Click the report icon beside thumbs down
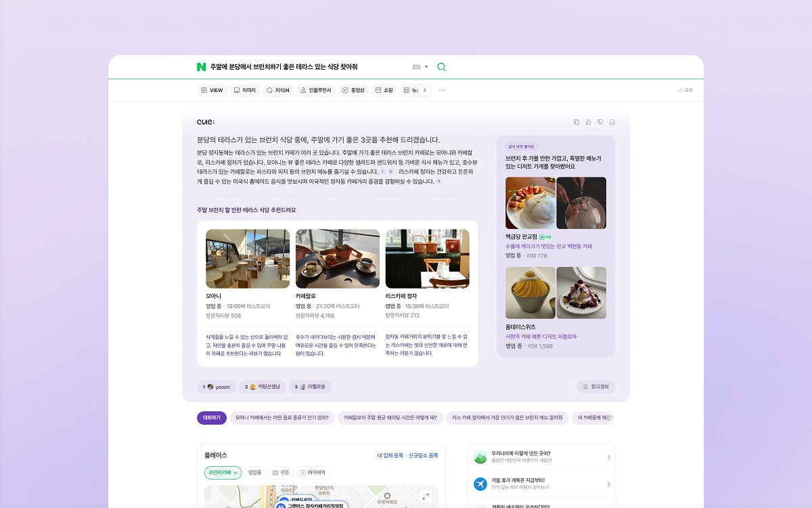Viewport: 812px width, 508px height. pyautogui.click(x=612, y=122)
